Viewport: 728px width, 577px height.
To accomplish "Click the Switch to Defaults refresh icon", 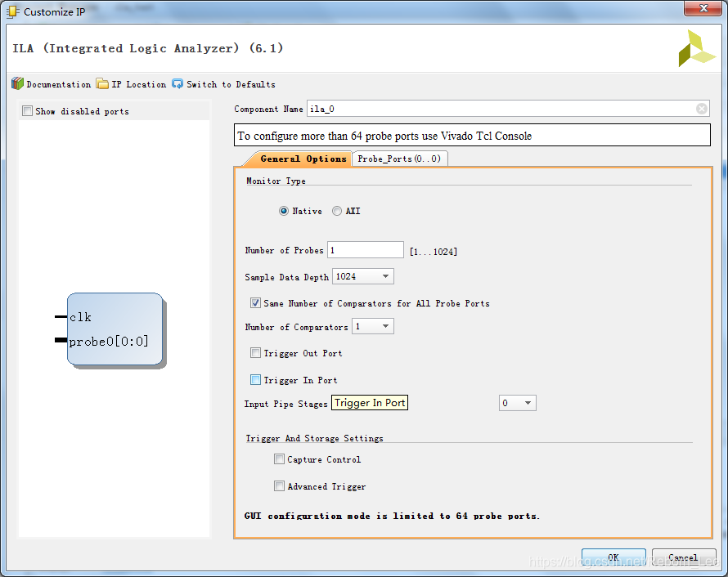I will 178,83.
